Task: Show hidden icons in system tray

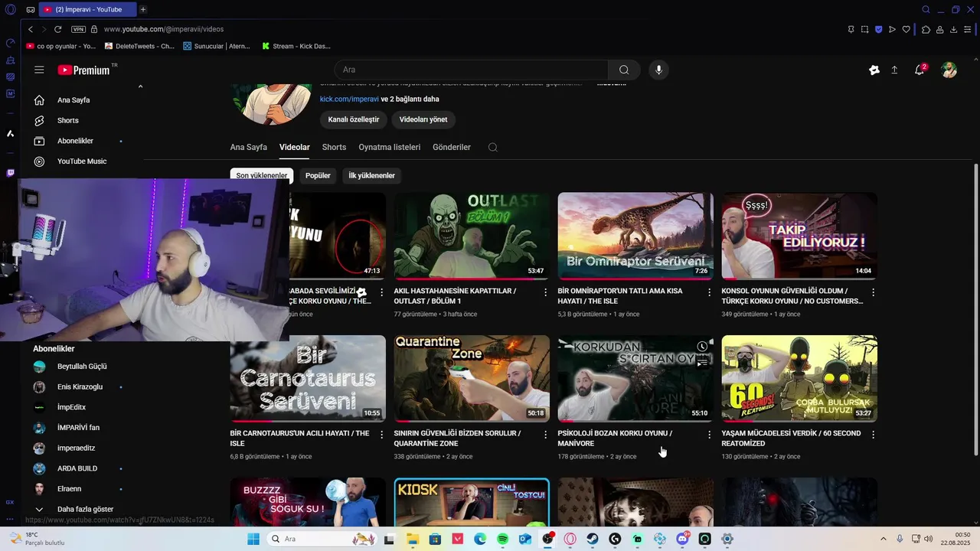Action: point(883,539)
